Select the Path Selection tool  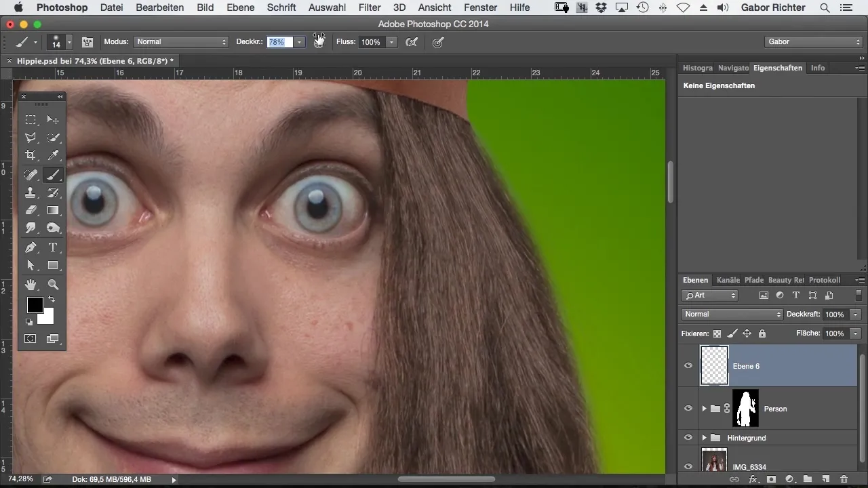[x=31, y=266]
